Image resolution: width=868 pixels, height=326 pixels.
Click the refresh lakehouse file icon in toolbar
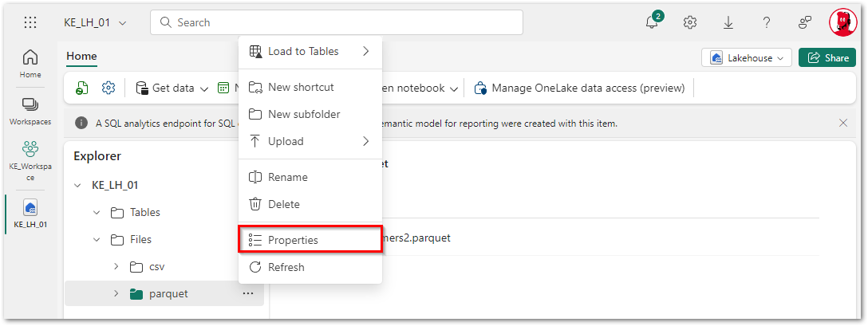pyautogui.click(x=82, y=88)
